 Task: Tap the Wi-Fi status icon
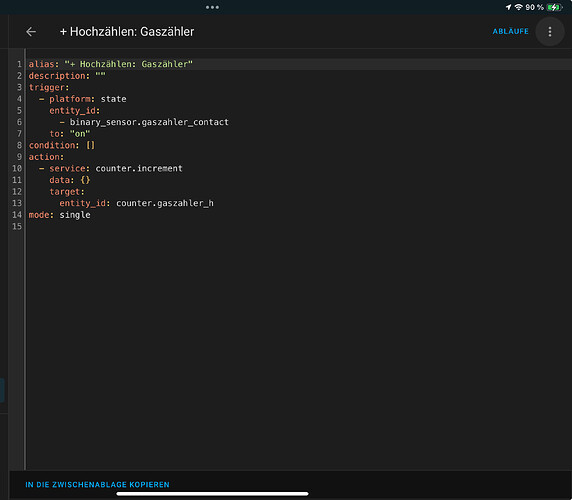point(518,7)
